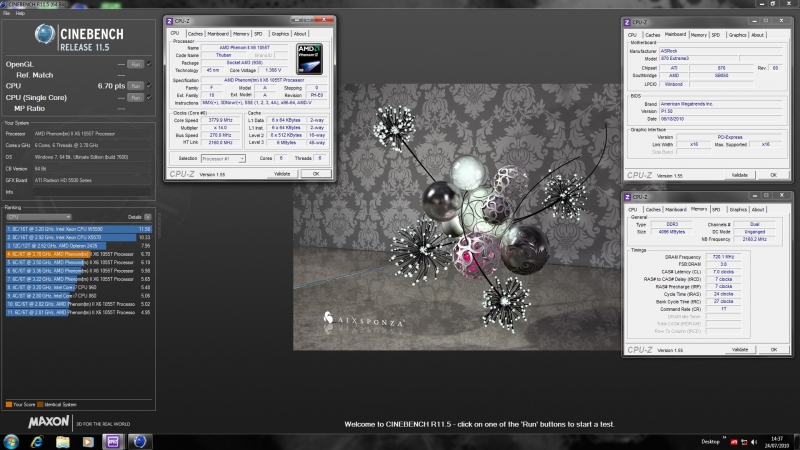Open the Windows Start menu
Image resolution: width=800 pixels, height=450 pixels.
(11, 440)
